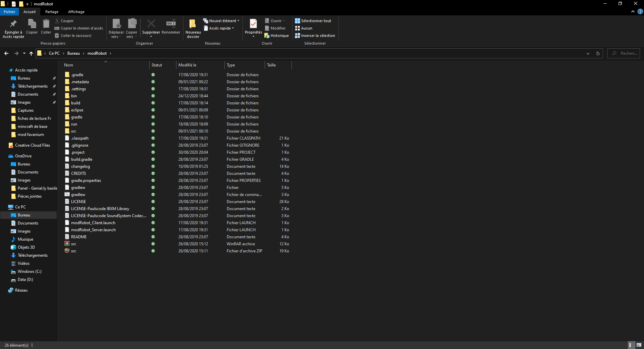Click the Supprimer delete icon
This screenshot has height=349, width=644.
(151, 24)
